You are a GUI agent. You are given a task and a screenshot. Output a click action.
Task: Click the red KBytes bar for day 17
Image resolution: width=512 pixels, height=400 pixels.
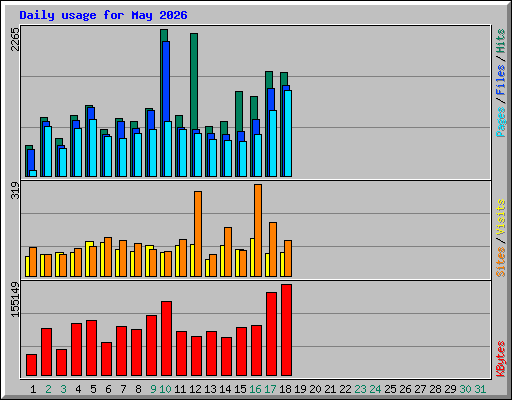coord(271,334)
